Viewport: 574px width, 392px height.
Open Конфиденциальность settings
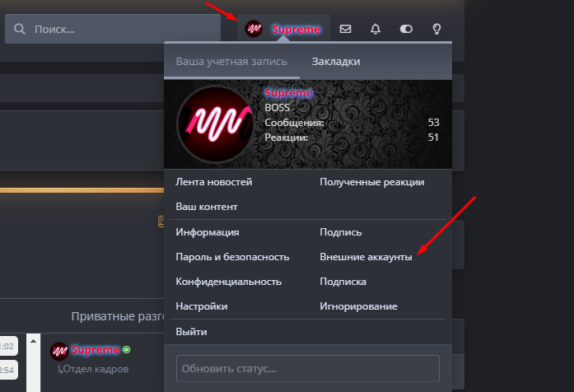coord(228,282)
